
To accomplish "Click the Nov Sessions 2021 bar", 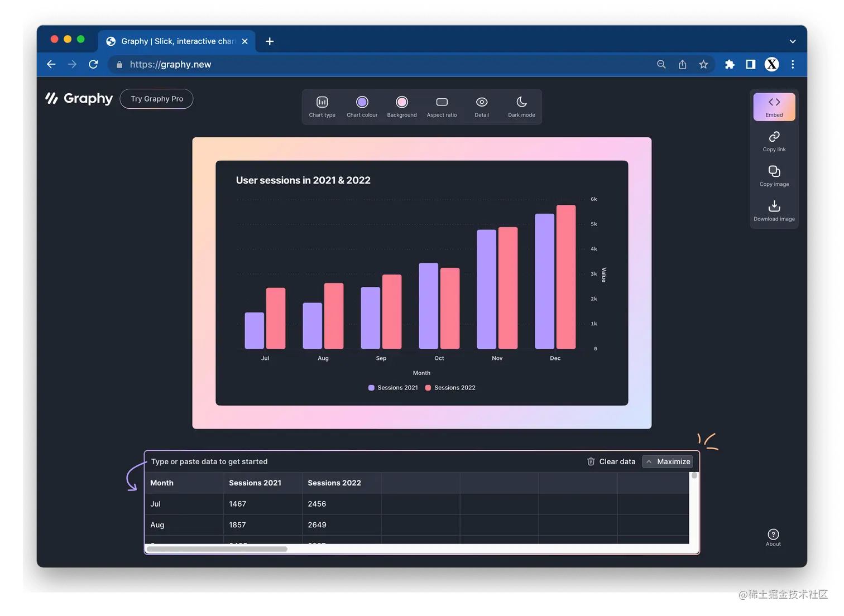I will tap(487, 289).
